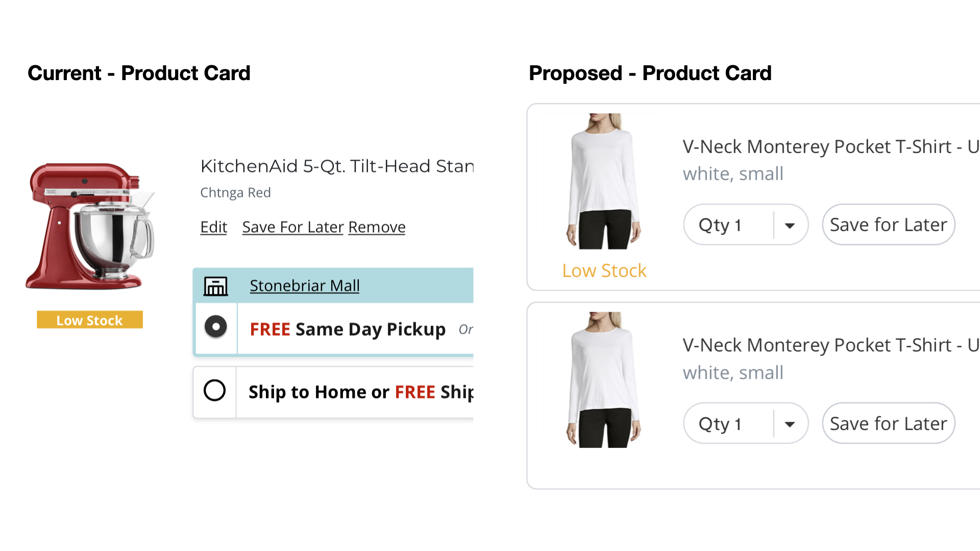Open second V-Neck Monterey Pocket T-Shirt image
The height and width of the screenshot is (551, 980).
tap(604, 380)
